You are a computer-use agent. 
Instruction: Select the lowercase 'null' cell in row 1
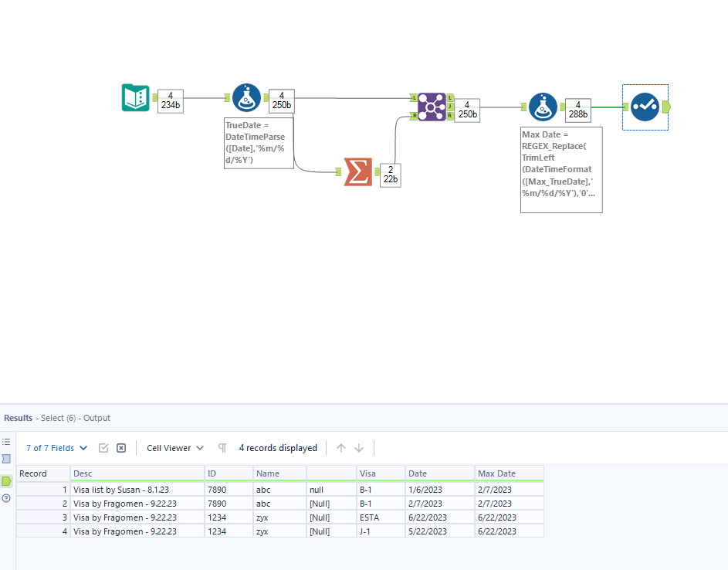coord(331,490)
